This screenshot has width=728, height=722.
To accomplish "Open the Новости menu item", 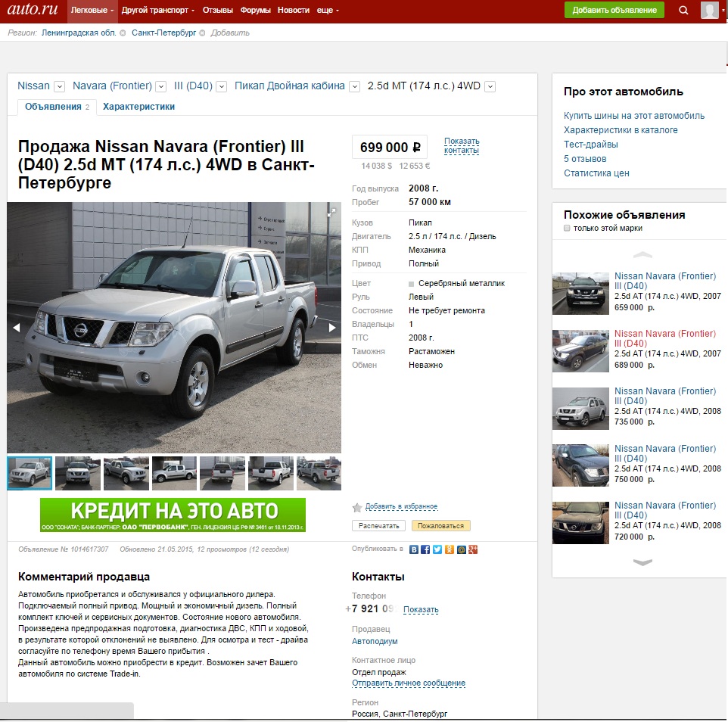I will point(294,10).
